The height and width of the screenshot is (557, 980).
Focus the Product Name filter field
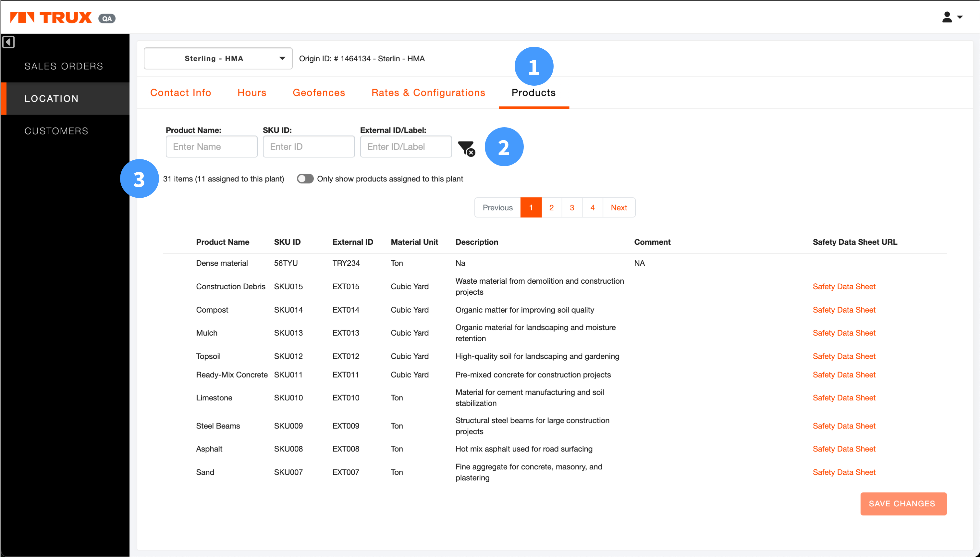212,146
